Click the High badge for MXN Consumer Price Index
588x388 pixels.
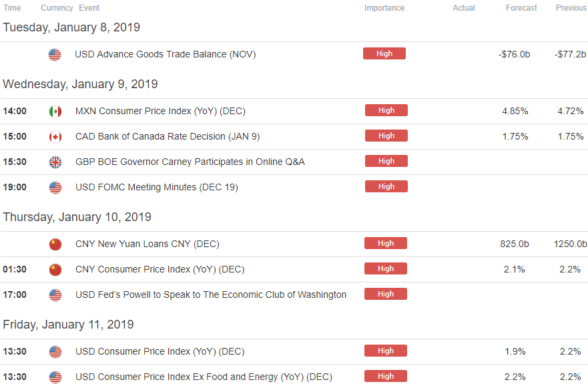[386, 110]
